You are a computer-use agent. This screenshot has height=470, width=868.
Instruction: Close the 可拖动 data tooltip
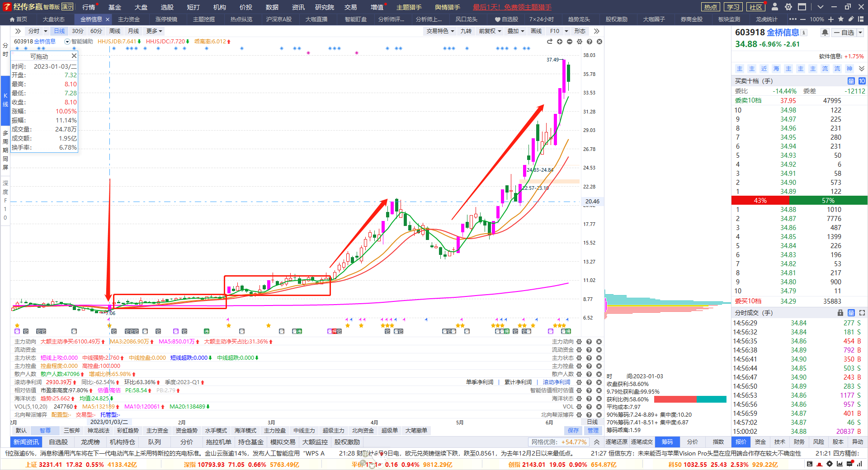[74, 56]
